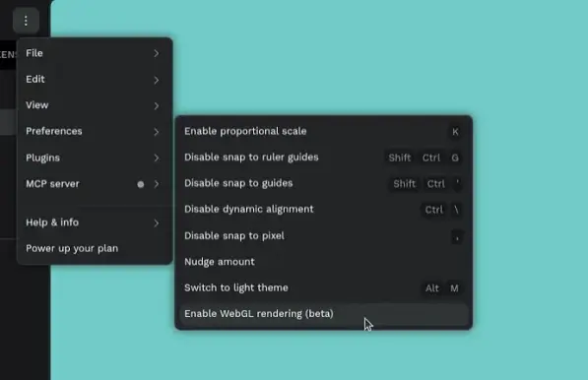Disable snap to guides option
The height and width of the screenshot is (380, 588).
324,184
